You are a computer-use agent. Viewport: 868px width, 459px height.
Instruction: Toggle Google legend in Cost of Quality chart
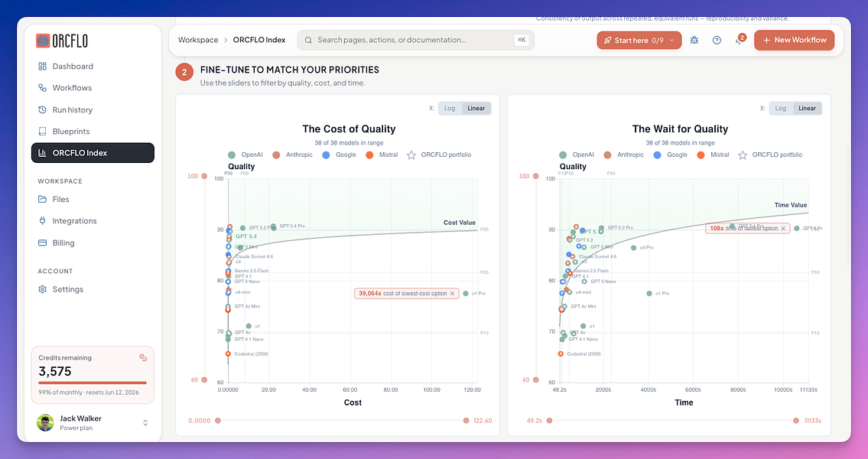pyautogui.click(x=339, y=155)
